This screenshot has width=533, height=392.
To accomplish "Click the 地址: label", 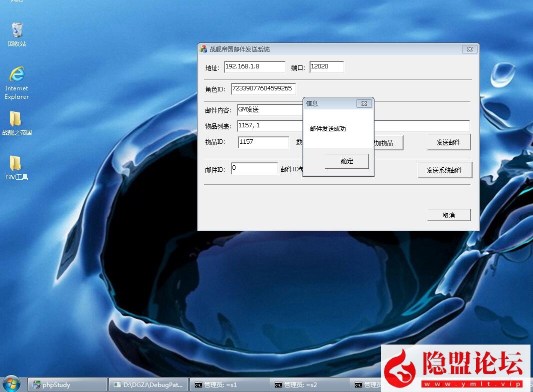I will [x=212, y=68].
